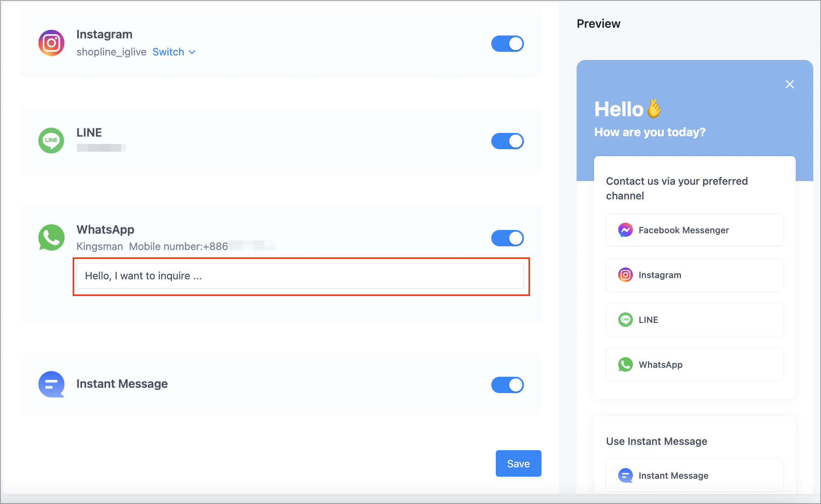
Task: Collapse the preview chat widget
Action: [x=789, y=84]
